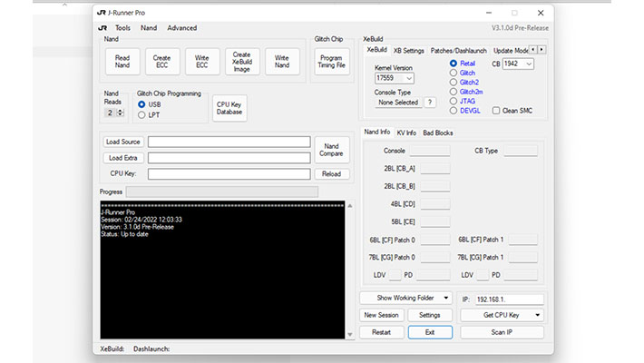Click the CB Type info field
The height and width of the screenshot is (363, 644).
click(521, 151)
